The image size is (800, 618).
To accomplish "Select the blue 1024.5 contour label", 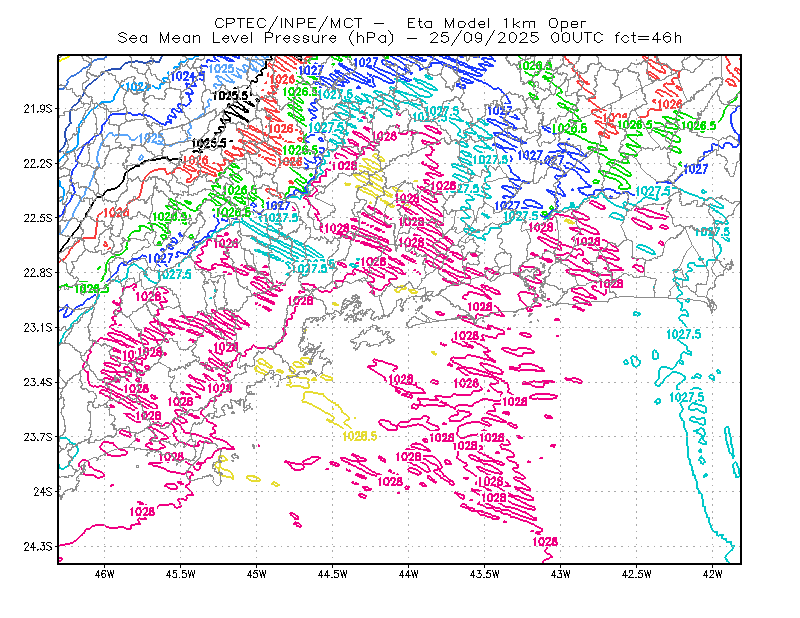I will tap(187, 77).
